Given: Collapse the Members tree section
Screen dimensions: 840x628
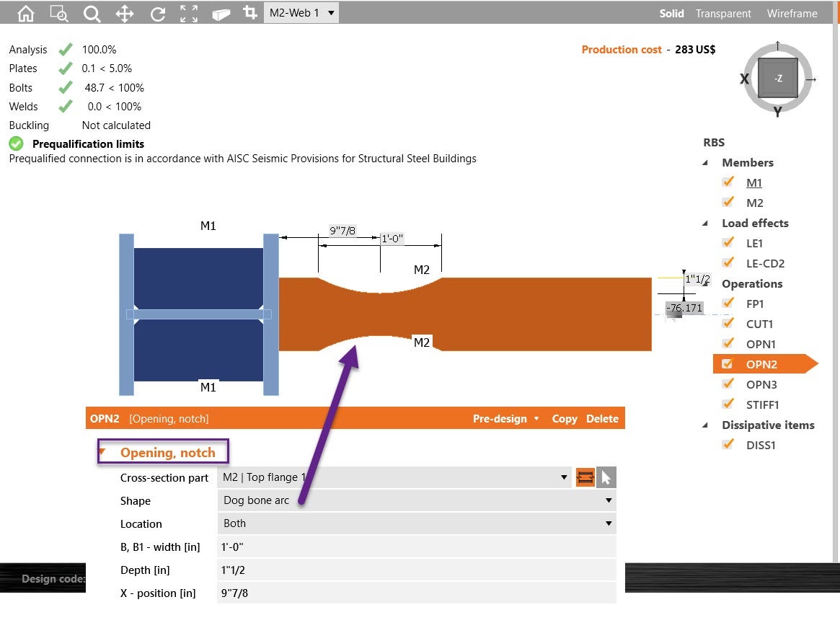Looking at the screenshot, I should pyautogui.click(x=705, y=163).
